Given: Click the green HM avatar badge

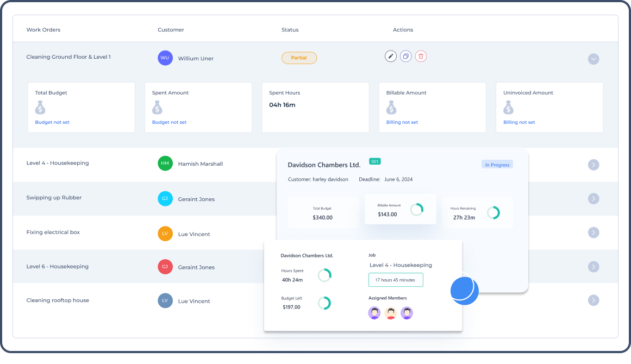Looking at the screenshot, I should click(165, 164).
